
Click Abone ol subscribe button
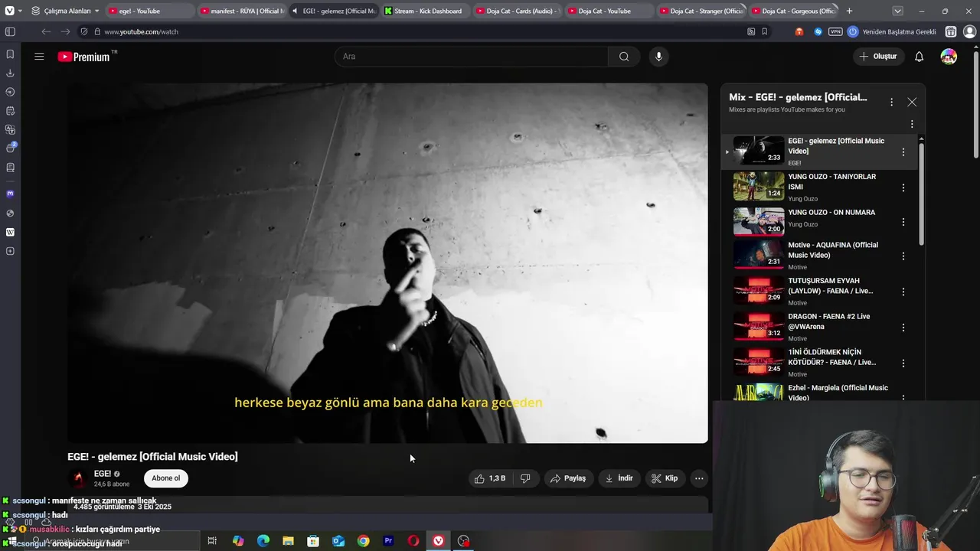click(x=165, y=478)
